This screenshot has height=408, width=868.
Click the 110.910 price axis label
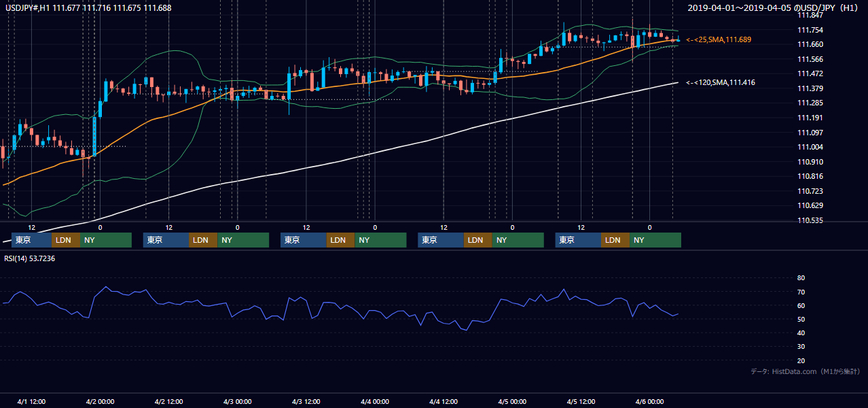[810, 162]
